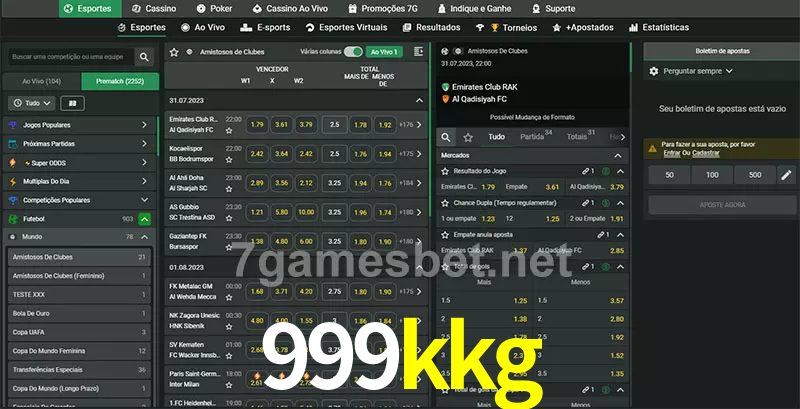Click the competition or team search field

(x=70, y=58)
